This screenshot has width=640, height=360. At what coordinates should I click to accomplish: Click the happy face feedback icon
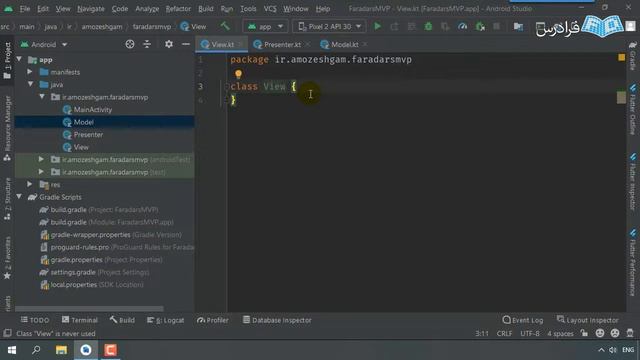pos(600,333)
